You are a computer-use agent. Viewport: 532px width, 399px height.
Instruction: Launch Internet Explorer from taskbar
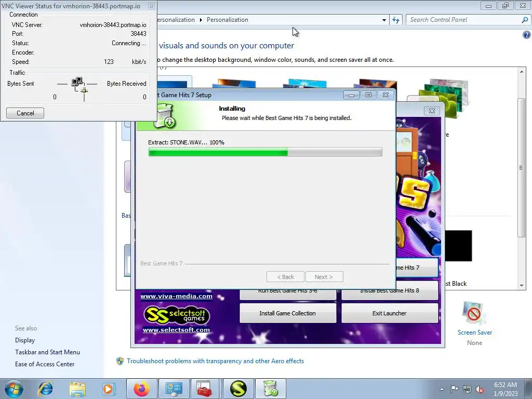tap(46, 389)
